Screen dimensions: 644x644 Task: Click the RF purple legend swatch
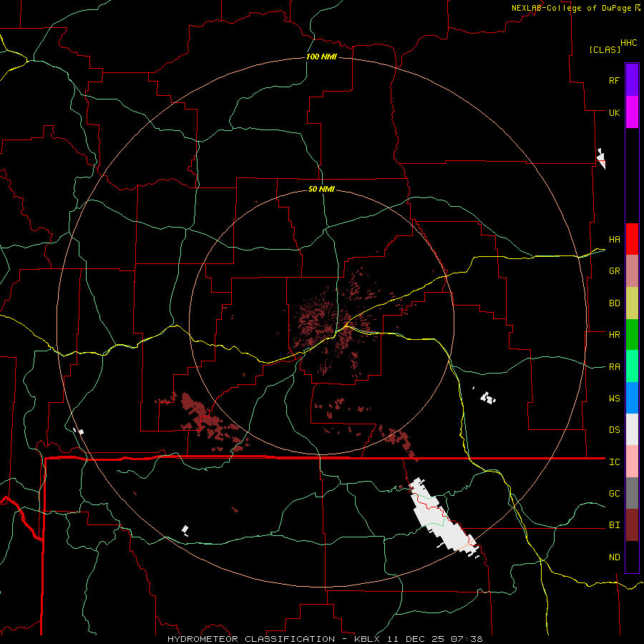(632, 80)
